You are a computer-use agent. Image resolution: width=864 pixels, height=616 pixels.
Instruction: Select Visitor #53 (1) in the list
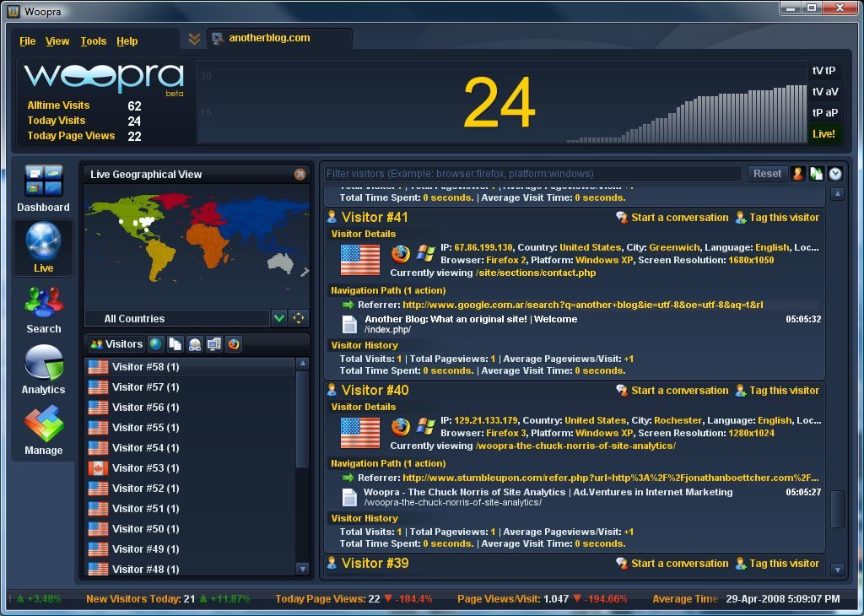coord(191,467)
